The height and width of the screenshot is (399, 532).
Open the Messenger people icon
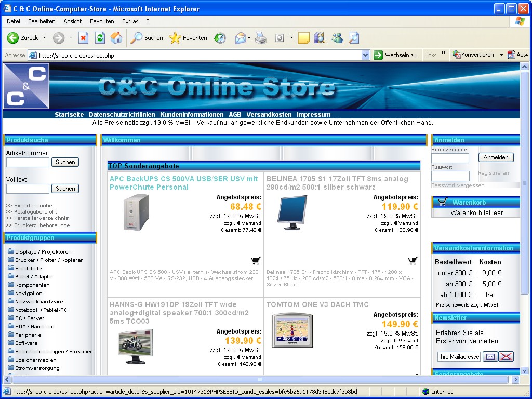pos(337,38)
